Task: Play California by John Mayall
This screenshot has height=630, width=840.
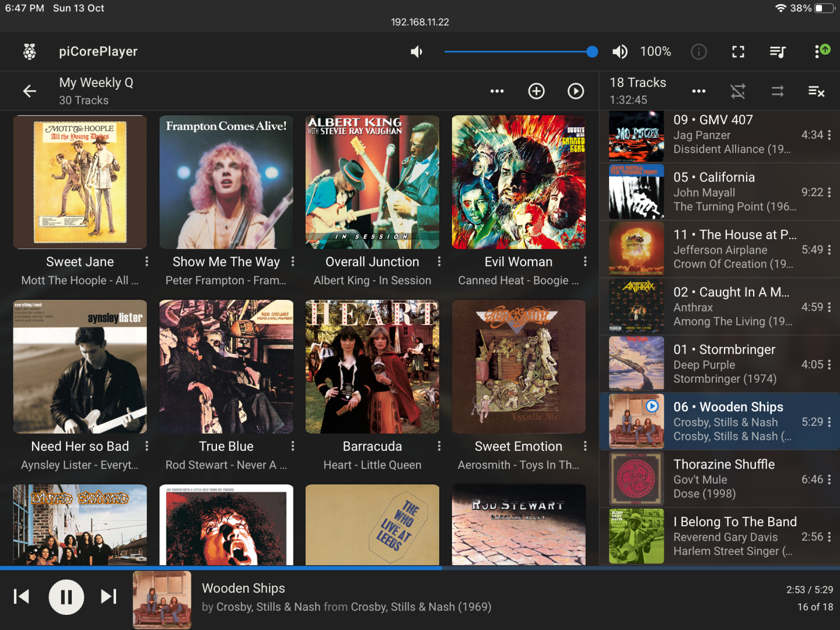Action: (720, 192)
